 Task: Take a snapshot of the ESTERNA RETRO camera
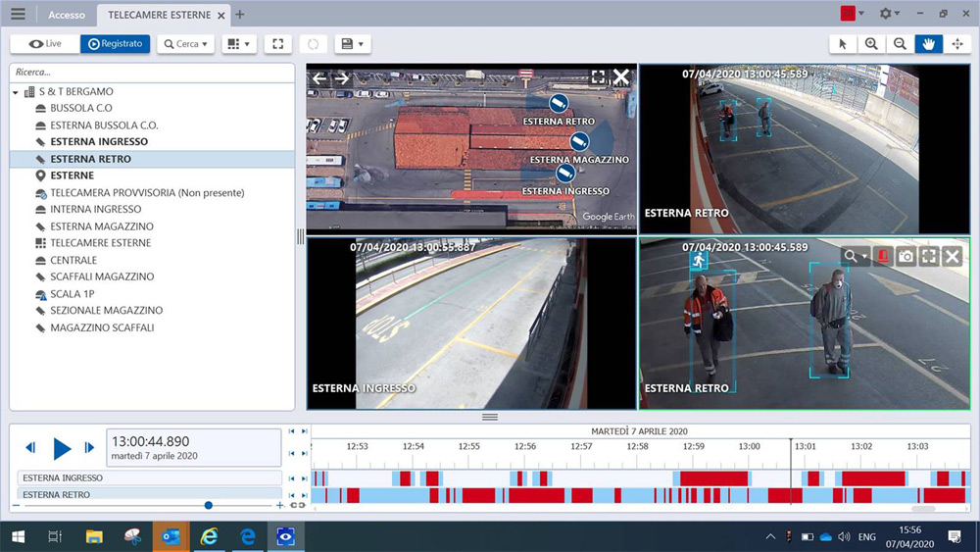906,256
